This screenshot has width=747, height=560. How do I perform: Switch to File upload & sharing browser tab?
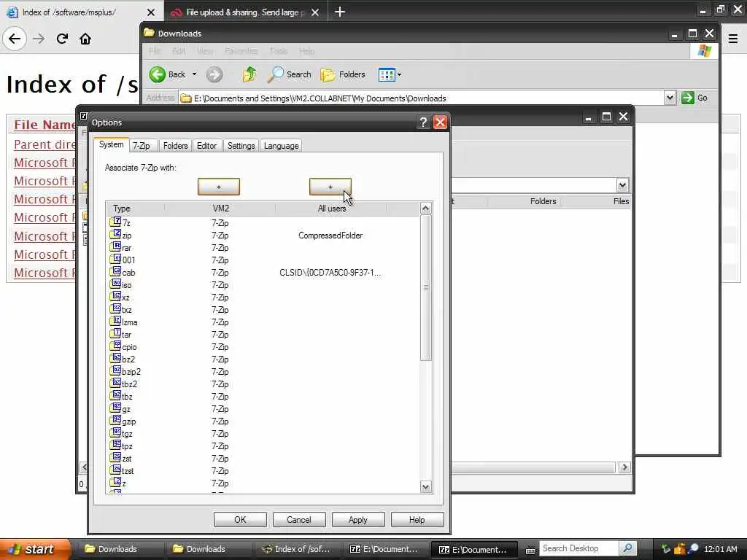click(x=246, y=12)
